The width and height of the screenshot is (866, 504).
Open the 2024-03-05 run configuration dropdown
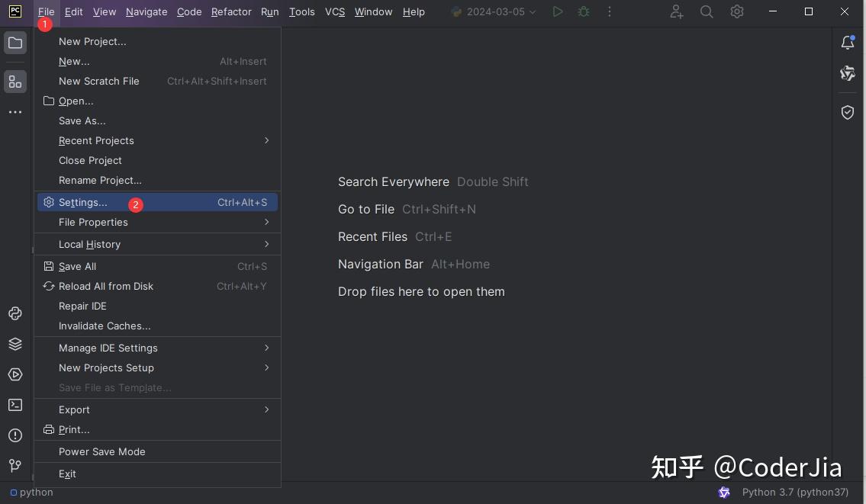[x=494, y=11]
